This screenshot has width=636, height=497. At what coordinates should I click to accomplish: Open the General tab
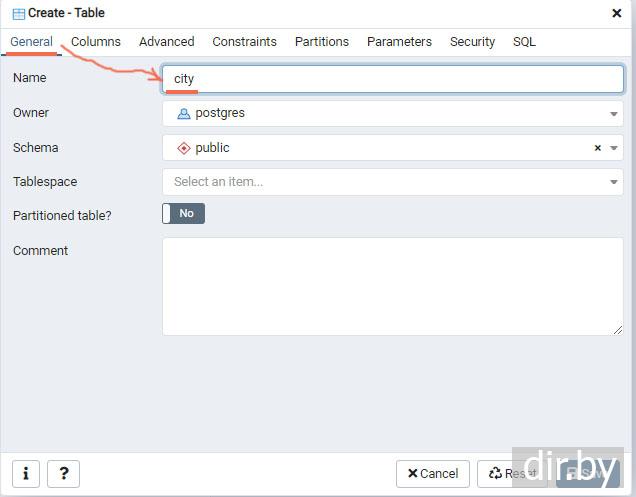tap(31, 42)
